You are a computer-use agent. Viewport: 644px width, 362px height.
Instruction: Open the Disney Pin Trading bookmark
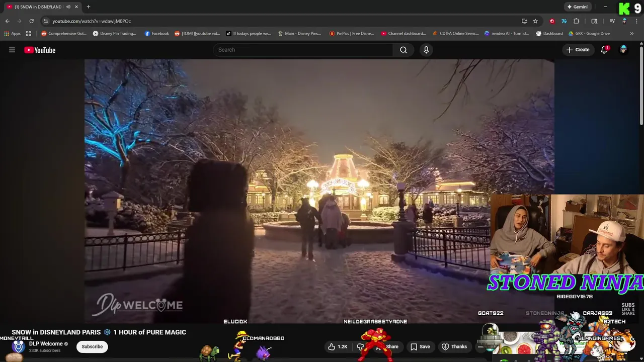(115, 34)
